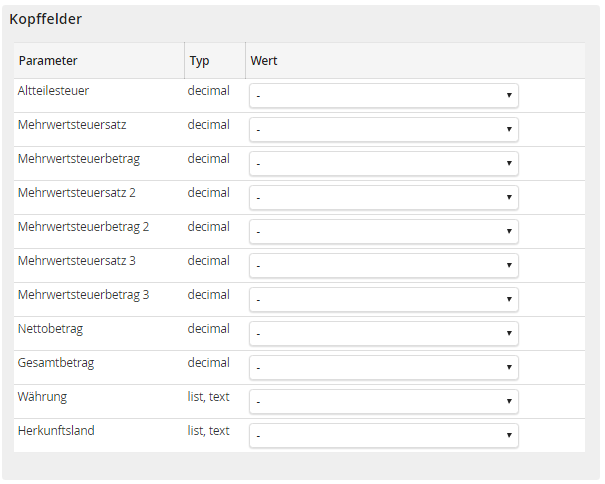Open the Währung value dropdown

(383, 402)
